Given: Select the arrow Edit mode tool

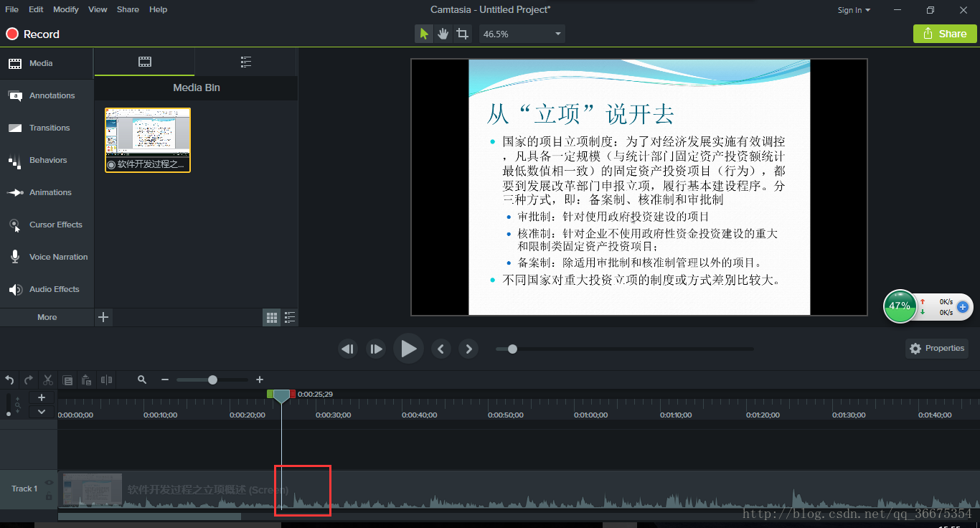Looking at the screenshot, I should (x=424, y=34).
